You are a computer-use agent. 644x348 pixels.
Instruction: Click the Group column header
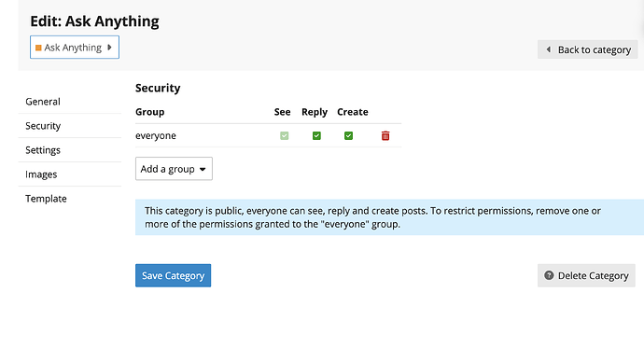coord(150,112)
